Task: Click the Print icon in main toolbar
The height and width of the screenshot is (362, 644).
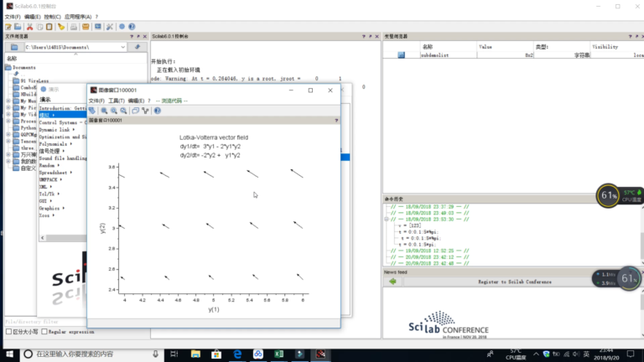Action: coord(74,27)
